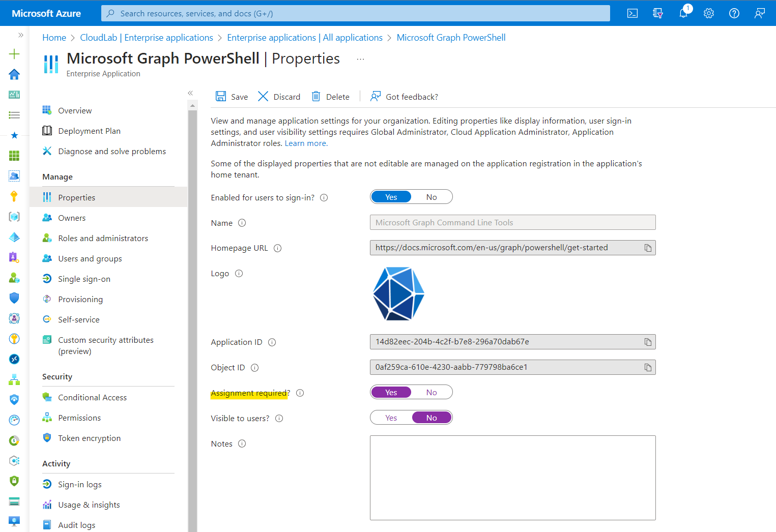
Task: Open the Directories and subscriptions filter icon
Action: pyautogui.click(x=658, y=13)
